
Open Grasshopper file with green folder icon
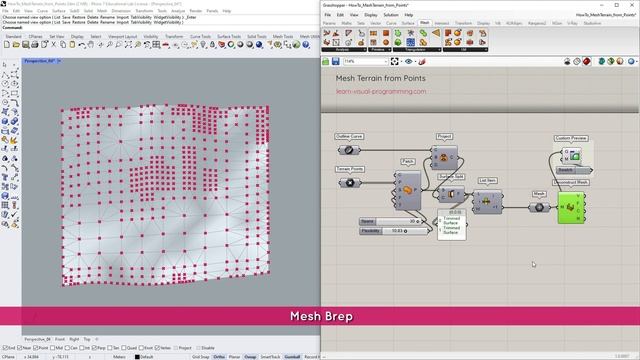326,62
